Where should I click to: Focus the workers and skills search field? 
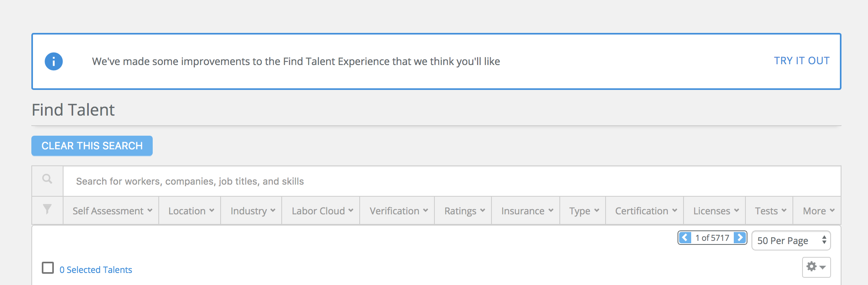(450, 181)
